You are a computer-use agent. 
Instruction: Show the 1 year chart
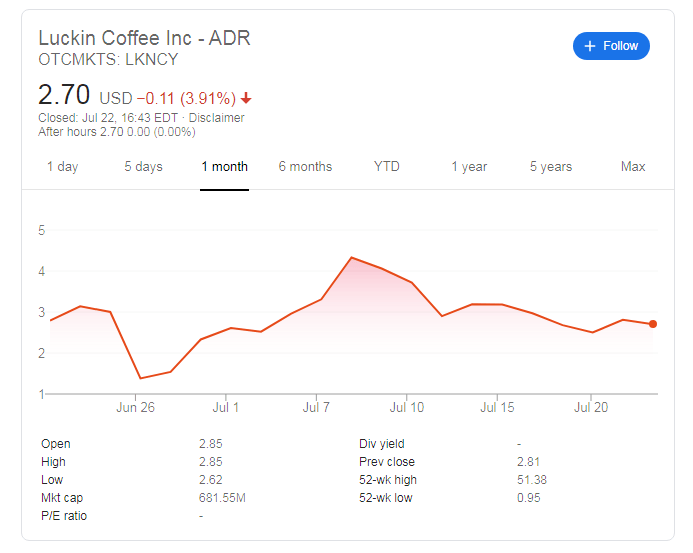pos(469,167)
